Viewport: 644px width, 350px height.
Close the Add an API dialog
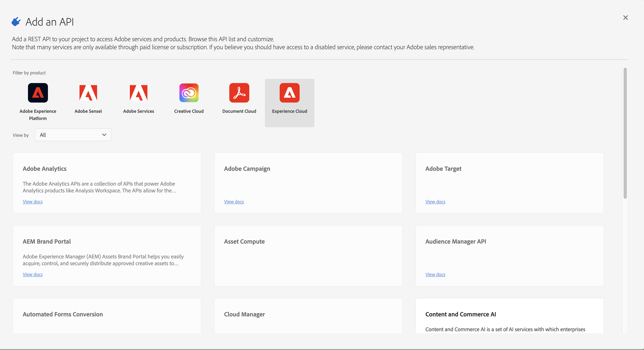[625, 18]
